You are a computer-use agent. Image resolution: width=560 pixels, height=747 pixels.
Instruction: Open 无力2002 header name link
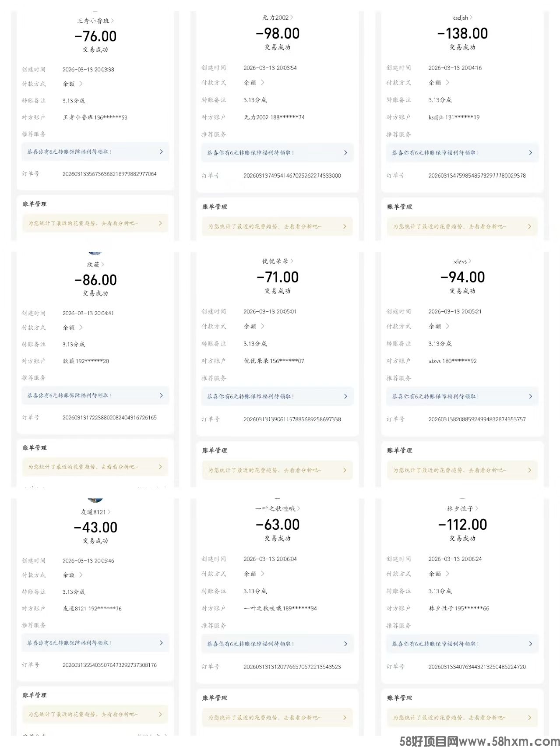click(275, 18)
